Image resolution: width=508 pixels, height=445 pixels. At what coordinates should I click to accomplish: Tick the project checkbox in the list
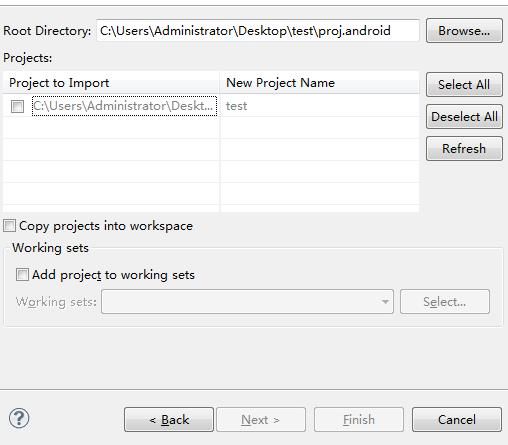point(17,106)
